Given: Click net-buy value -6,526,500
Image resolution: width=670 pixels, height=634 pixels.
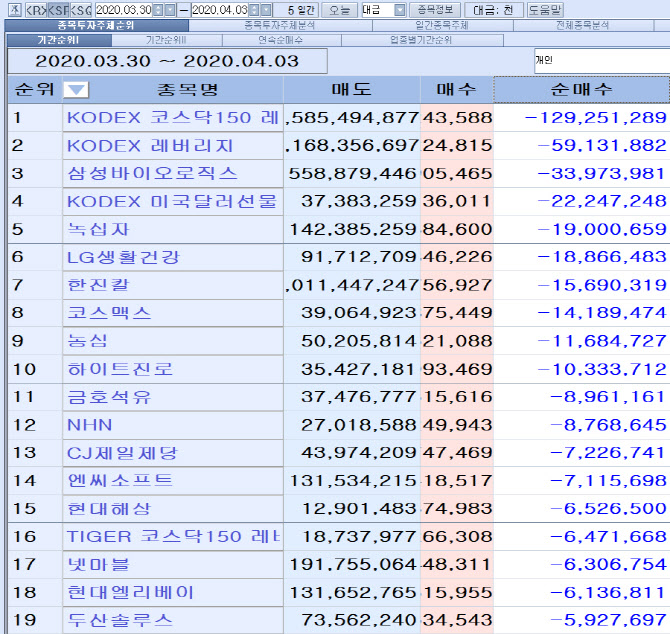Looking at the screenshot, I should (608, 509).
